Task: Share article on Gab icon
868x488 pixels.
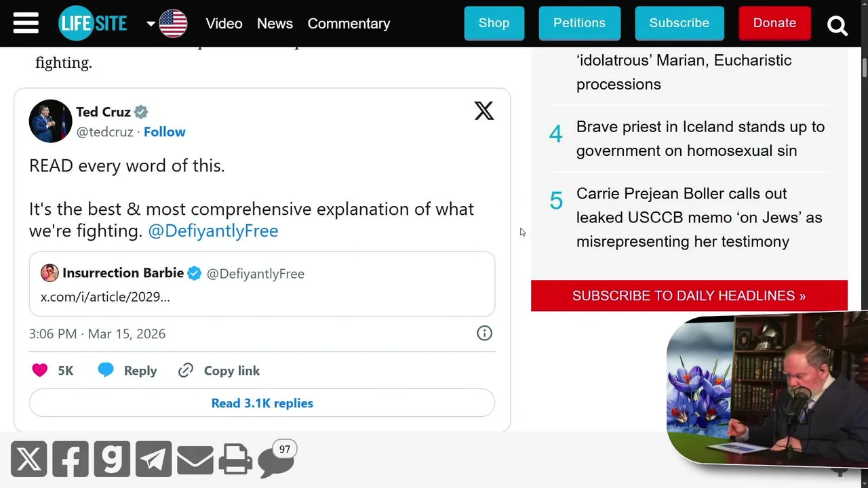Action: (112, 459)
